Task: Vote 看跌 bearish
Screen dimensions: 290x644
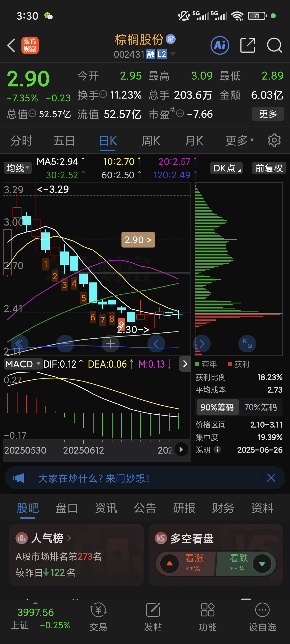Action: click(246, 563)
